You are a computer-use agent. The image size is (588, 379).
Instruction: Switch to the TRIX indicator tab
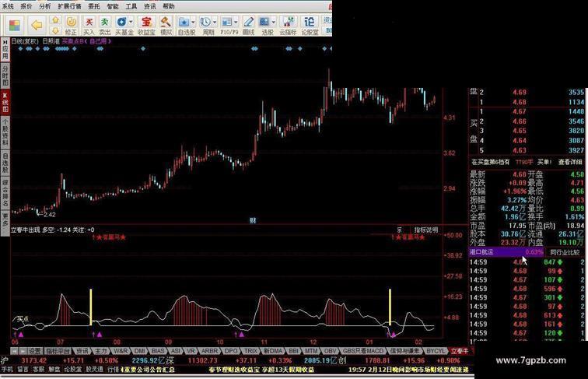coord(250,351)
